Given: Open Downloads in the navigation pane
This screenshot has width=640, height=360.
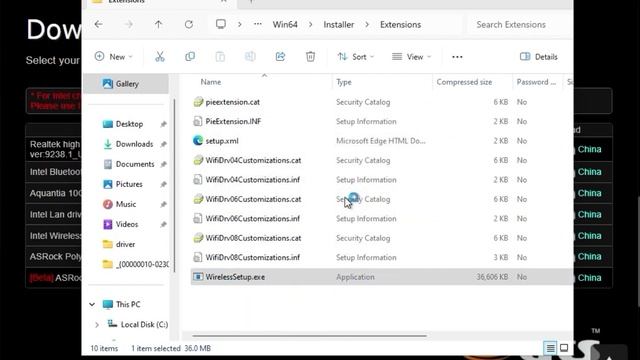Looking at the screenshot, I should coord(134,144).
